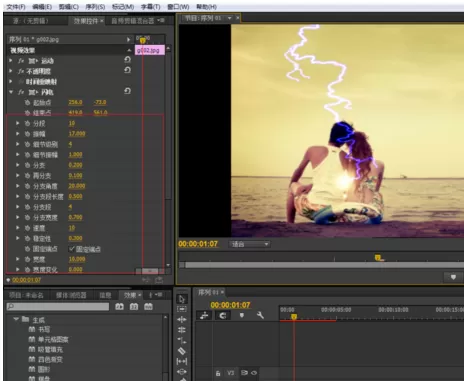464x381 pixels.
Task: Select the 四色渐变 effect
Action: tap(50, 359)
